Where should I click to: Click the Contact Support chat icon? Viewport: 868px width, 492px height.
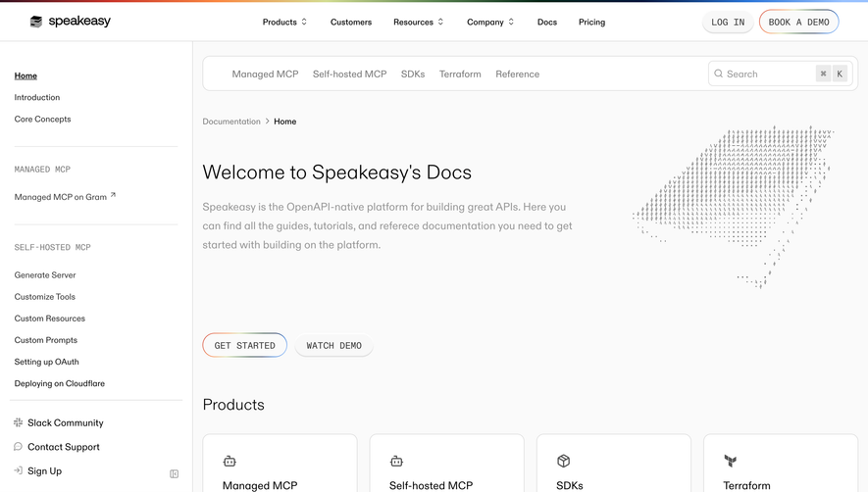point(18,447)
